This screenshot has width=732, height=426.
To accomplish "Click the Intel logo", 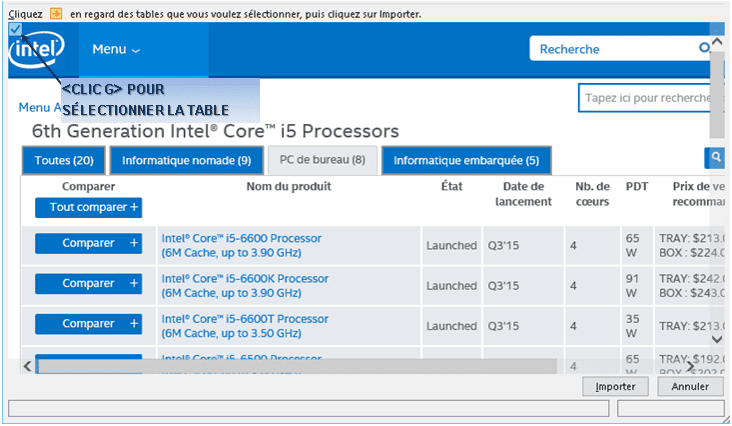I will click(x=36, y=49).
